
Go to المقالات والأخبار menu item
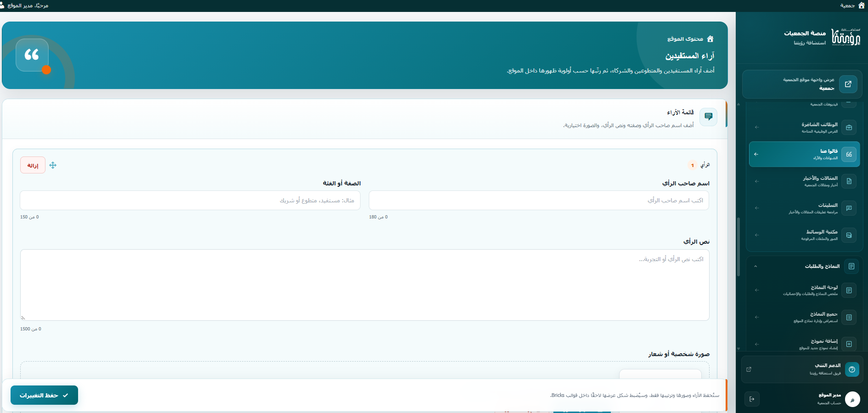[804, 181]
